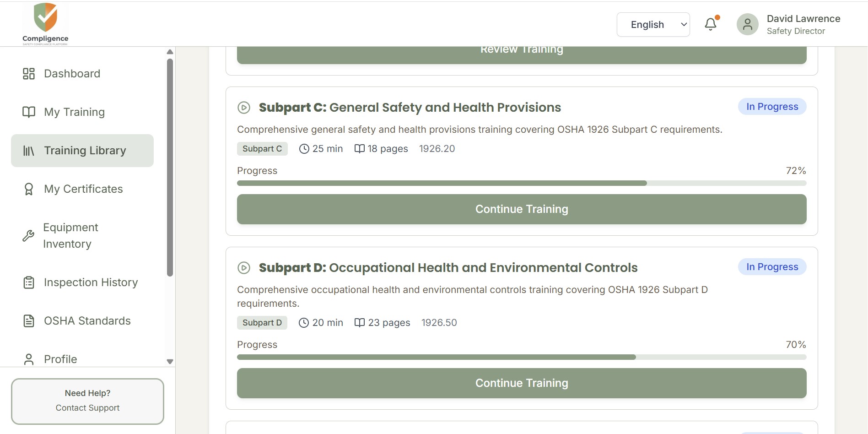Screen dimensions: 868x434
Task: Open the English language dropdown
Action: click(653, 24)
